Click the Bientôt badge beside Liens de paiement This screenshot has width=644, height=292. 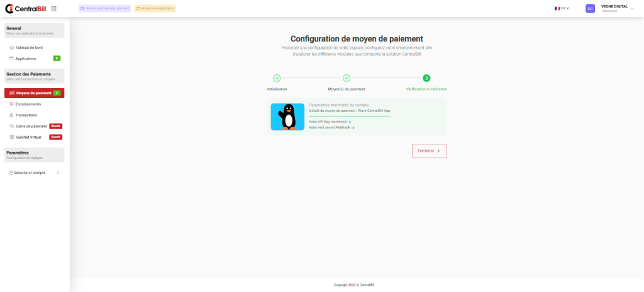[55, 126]
